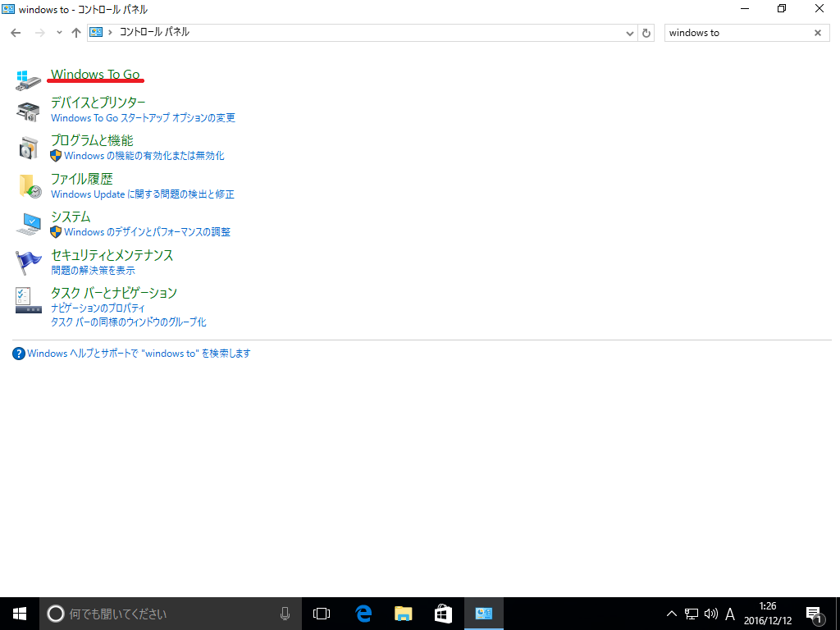Open セキュリティとメンテナンス heading
Viewport: 840px width, 630px height.
coord(112,255)
